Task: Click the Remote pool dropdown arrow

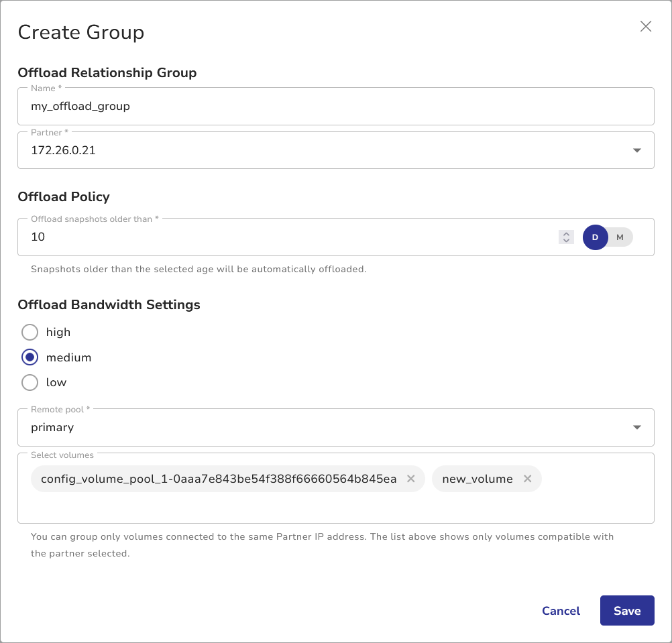Action: coord(636,428)
